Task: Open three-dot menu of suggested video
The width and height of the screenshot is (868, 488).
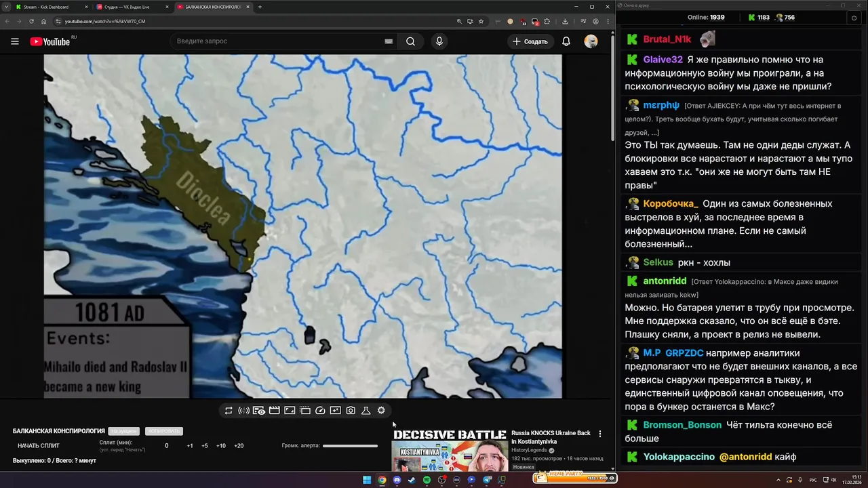Action: coord(599,434)
